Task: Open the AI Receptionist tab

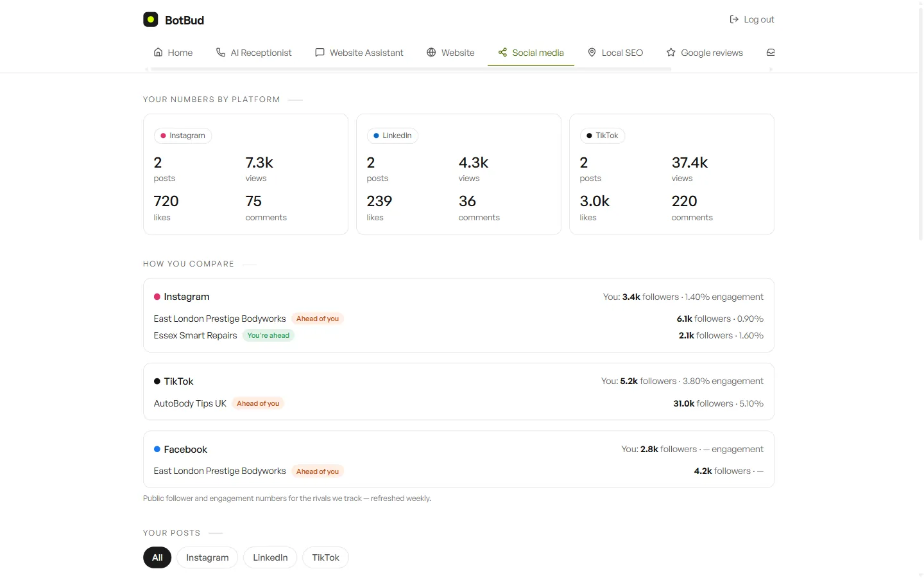Action: [254, 53]
